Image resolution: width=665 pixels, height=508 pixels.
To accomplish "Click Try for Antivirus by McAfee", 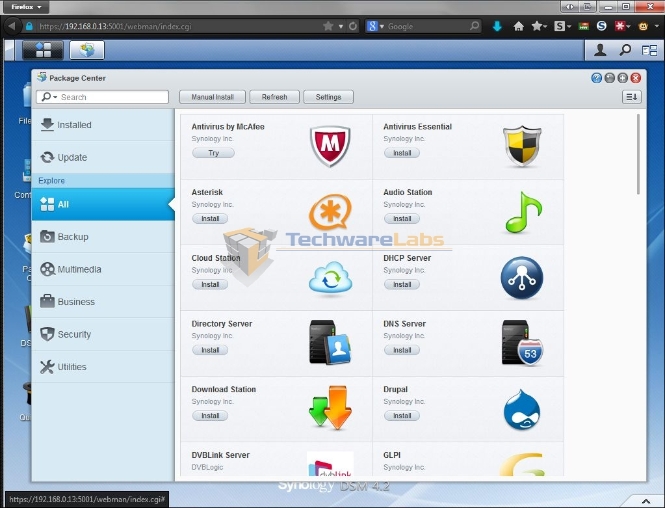I will point(213,153).
